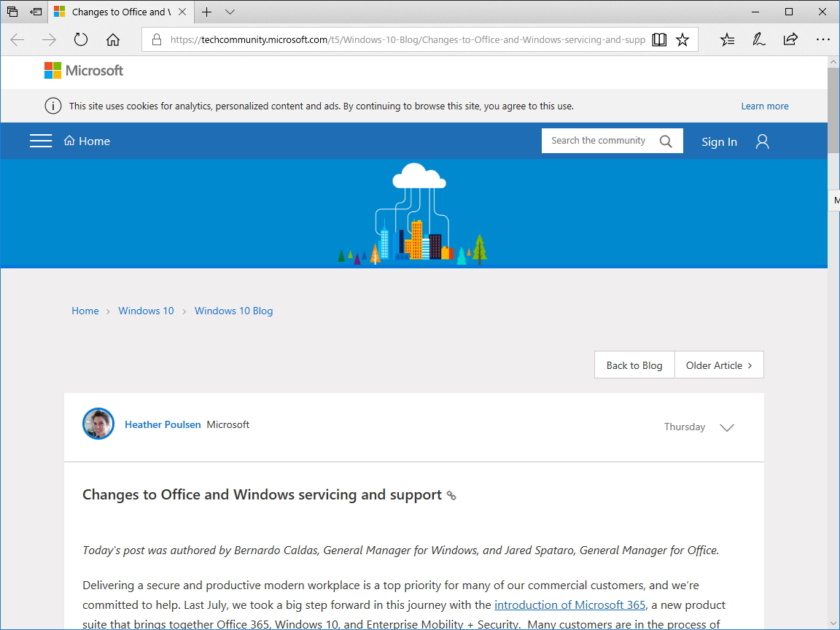Click the article permalink icon
The width and height of the screenshot is (840, 630).
coord(451,495)
